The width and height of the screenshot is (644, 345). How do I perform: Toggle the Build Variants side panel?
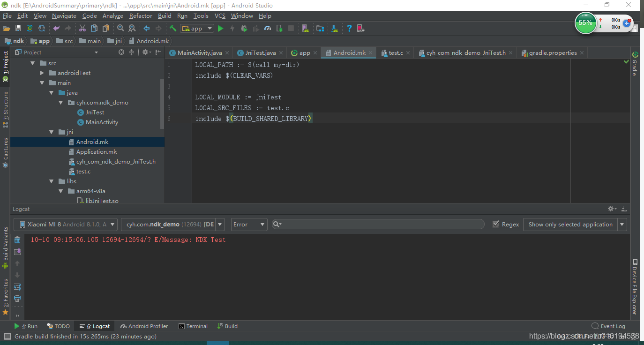(x=6, y=247)
